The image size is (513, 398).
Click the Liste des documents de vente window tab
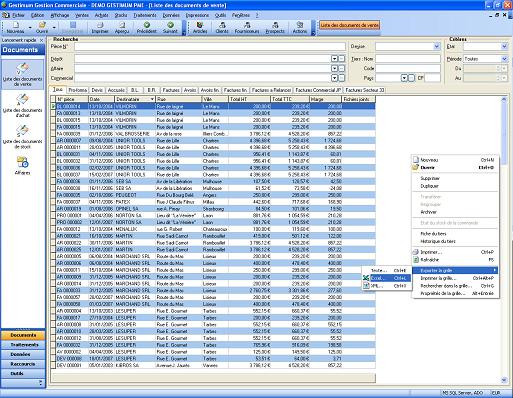[349, 25]
